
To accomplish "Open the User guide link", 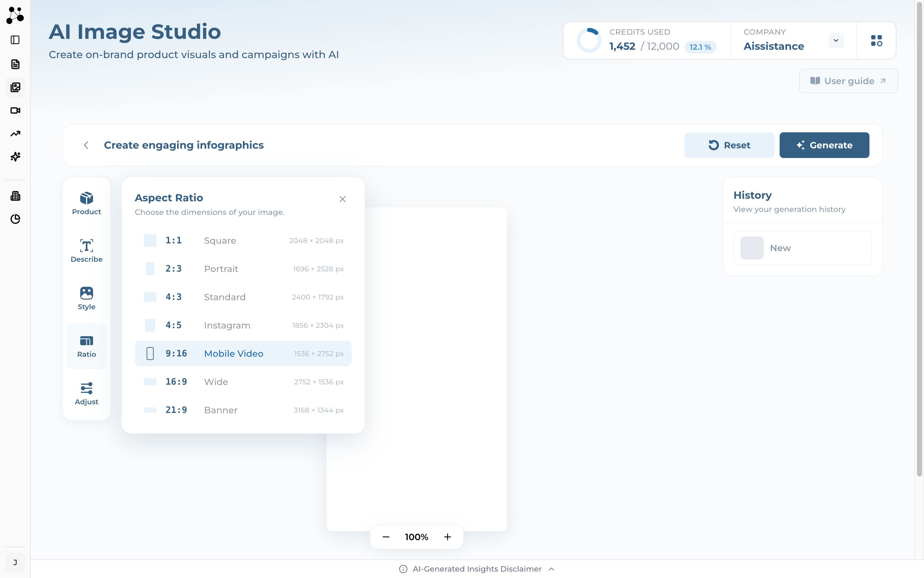I will [848, 81].
